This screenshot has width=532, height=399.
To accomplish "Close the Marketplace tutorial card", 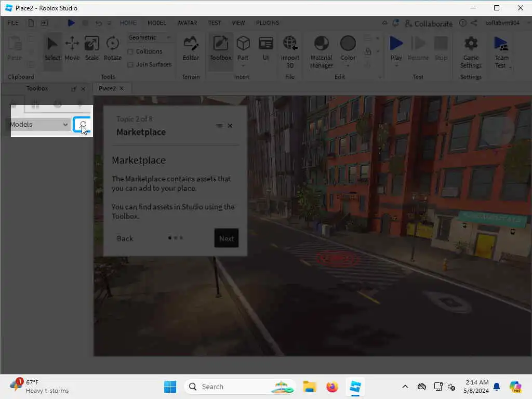I will 230,126.
